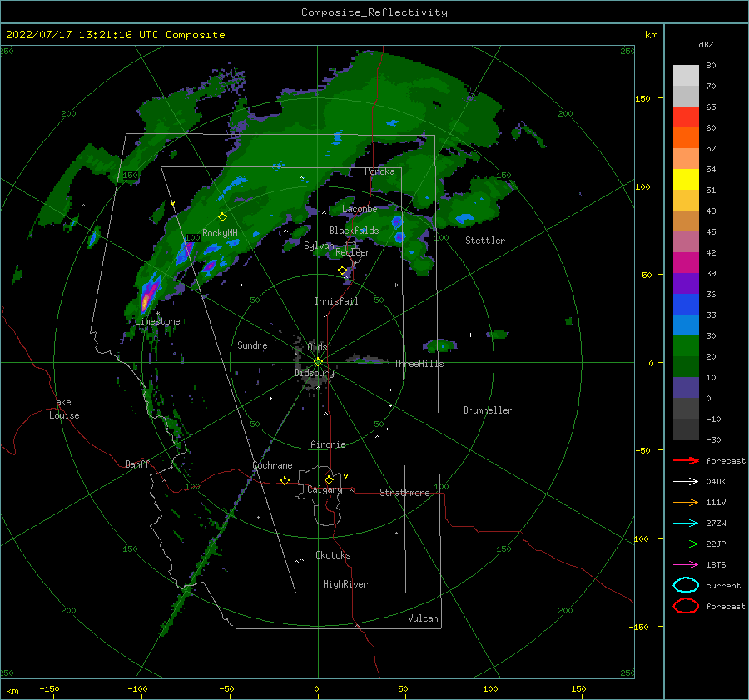This screenshot has width=749, height=700.
Task: Click the small green echo northeast of ThreeHills
Action: (x=440, y=345)
